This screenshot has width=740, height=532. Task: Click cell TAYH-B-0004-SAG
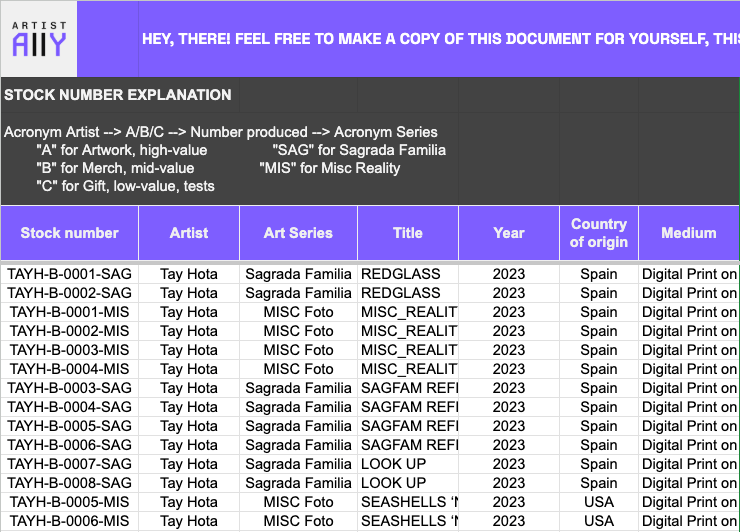pyautogui.click(x=69, y=407)
